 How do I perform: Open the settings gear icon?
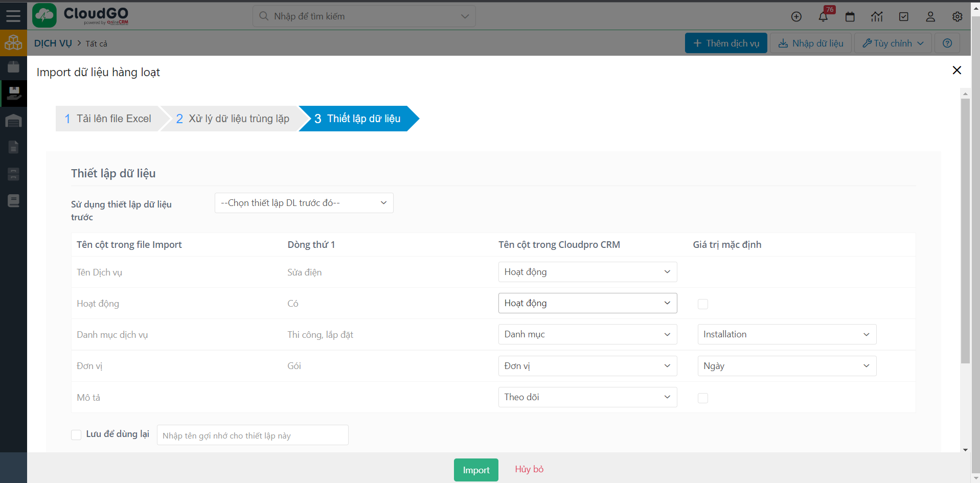tap(958, 17)
